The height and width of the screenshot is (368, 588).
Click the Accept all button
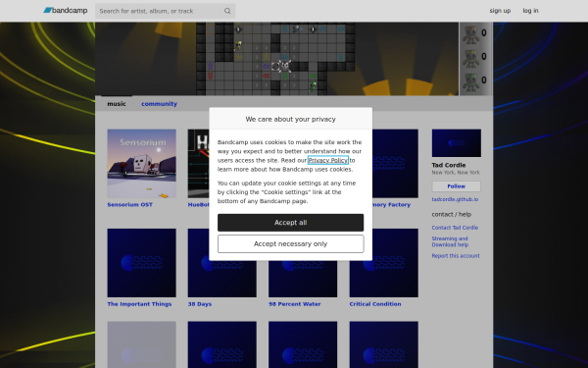coord(291,223)
